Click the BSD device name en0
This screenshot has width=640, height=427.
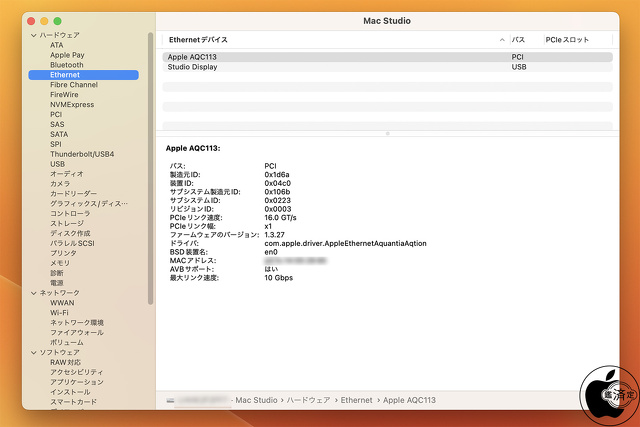(x=271, y=252)
